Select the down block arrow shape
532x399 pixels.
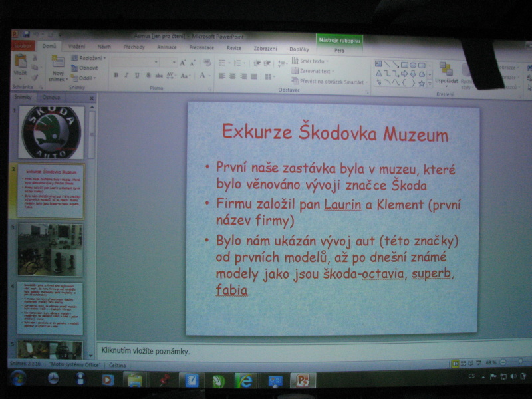(x=413, y=74)
